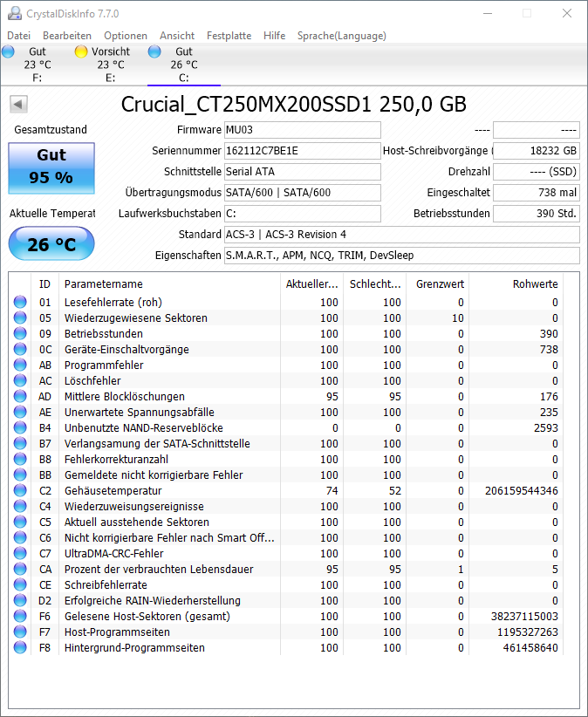Click status orb for Schreibfehlerrate row
The width and height of the screenshot is (588, 717).
(x=20, y=584)
